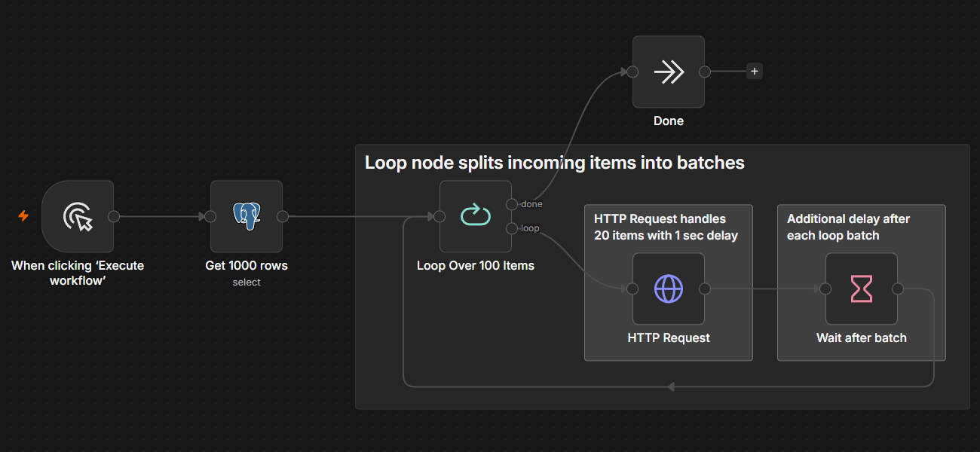The image size is (980, 452).
Task: Click the Wait node input connector
Action: pyautogui.click(x=825, y=289)
